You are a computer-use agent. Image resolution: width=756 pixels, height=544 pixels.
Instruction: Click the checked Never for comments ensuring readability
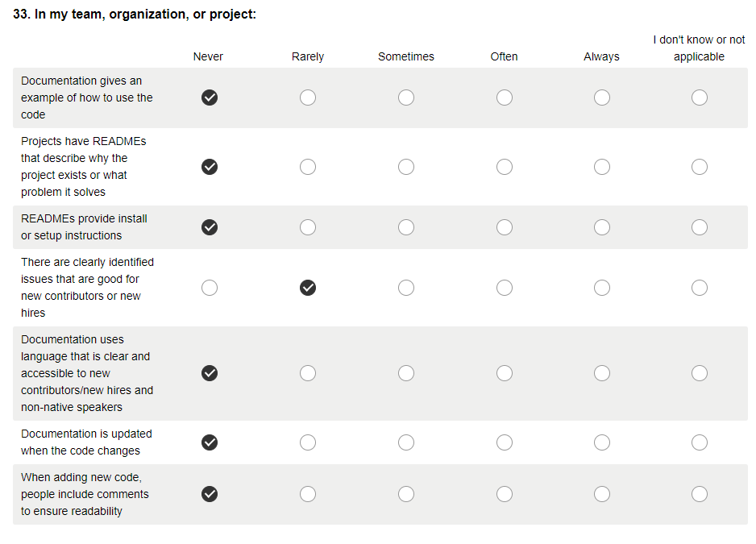point(210,494)
